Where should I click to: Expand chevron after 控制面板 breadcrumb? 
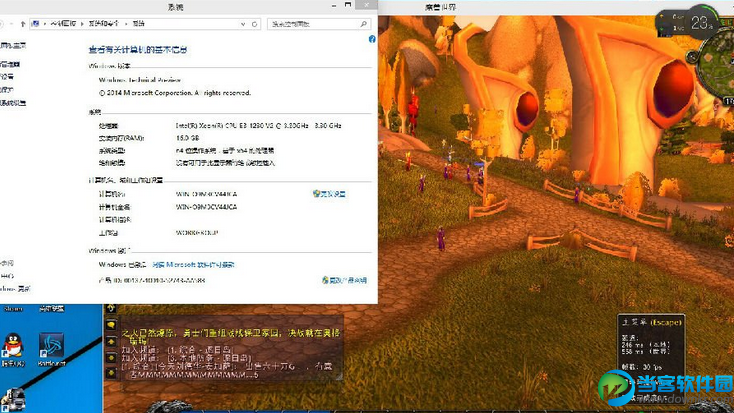click(82, 23)
